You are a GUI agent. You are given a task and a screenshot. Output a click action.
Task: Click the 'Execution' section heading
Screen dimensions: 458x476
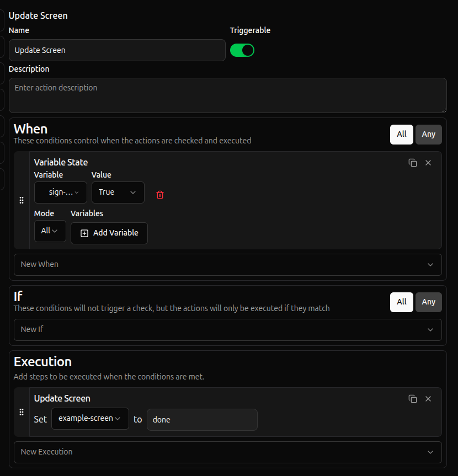click(x=43, y=362)
